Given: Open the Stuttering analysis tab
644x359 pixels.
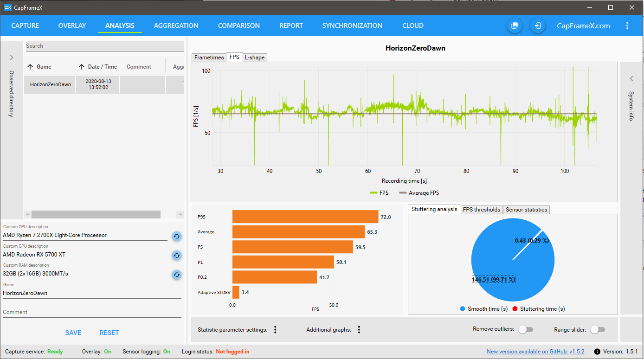Looking at the screenshot, I should pos(434,209).
